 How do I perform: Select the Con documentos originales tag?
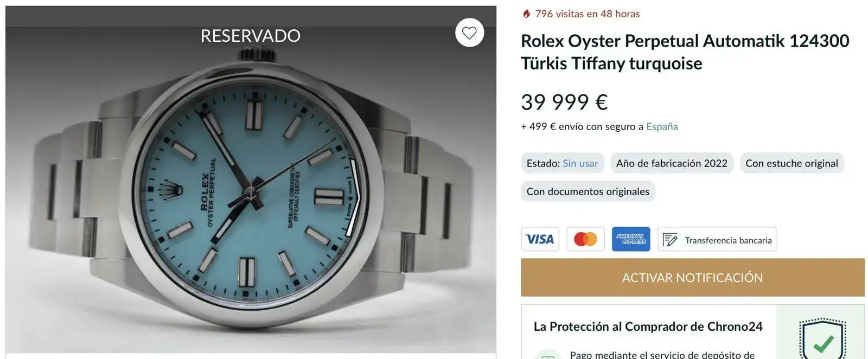click(588, 191)
